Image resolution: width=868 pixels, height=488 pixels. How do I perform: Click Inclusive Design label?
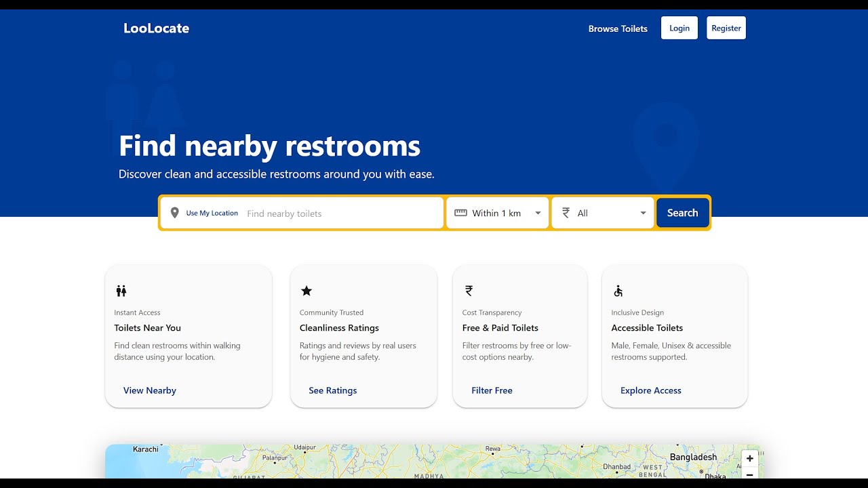(637, 312)
